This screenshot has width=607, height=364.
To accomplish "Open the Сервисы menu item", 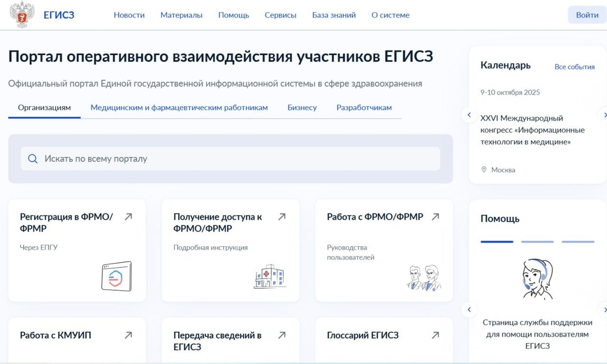I will tap(281, 15).
